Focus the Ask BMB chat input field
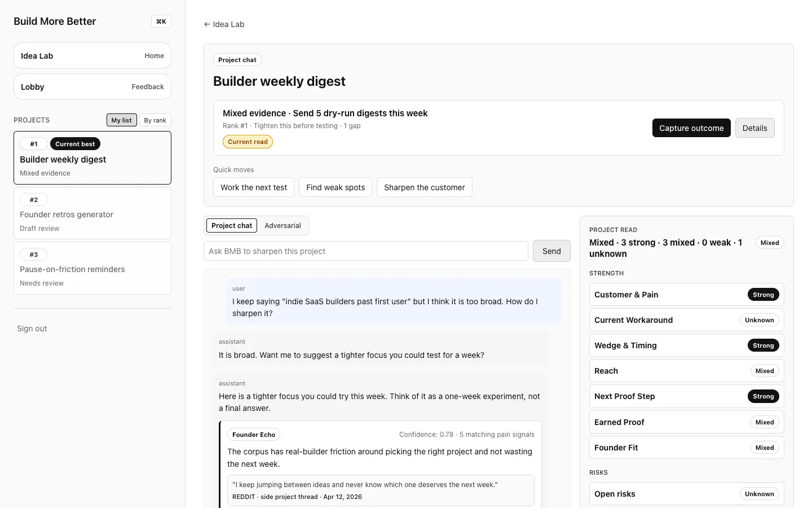 366,251
